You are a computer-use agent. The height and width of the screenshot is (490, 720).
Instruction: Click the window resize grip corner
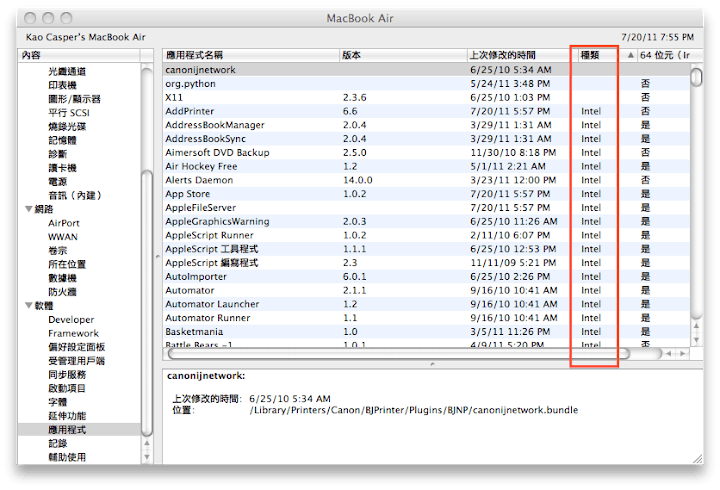(697, 458)
